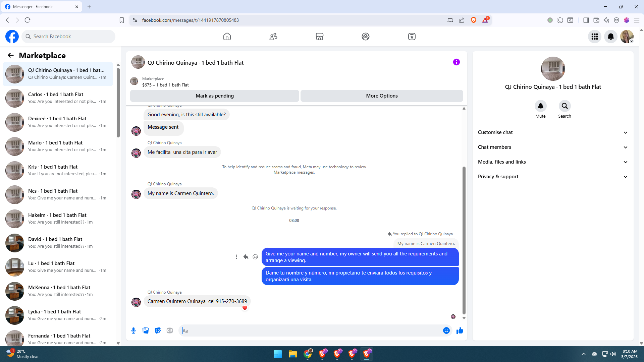The width and height of the screenshot is (644, 362).
Task: Open the Notifications bell in header
Action: point(611,37)
